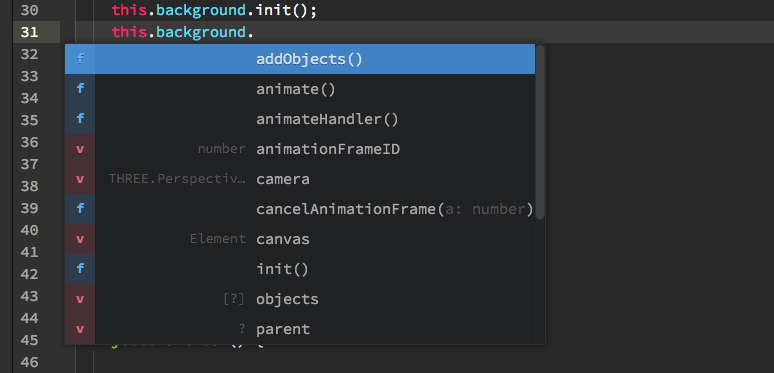Choose cancelAnimationFrame(a: number) completion

[x=300, y=209]
